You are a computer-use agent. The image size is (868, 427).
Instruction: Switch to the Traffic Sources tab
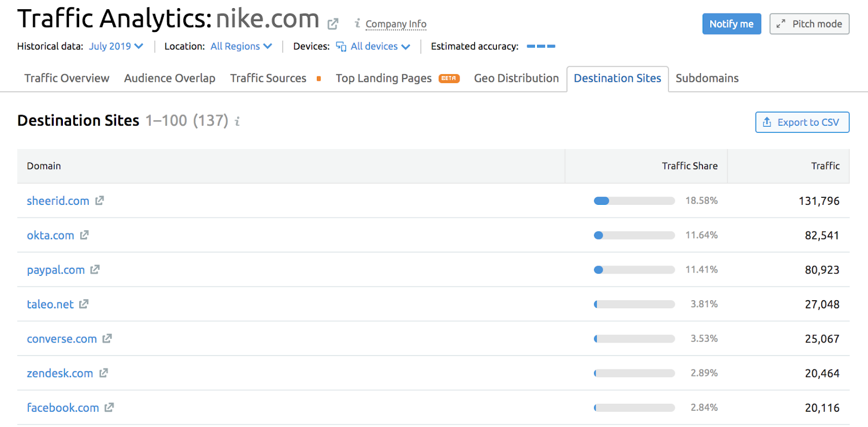(x=269, y=78)
